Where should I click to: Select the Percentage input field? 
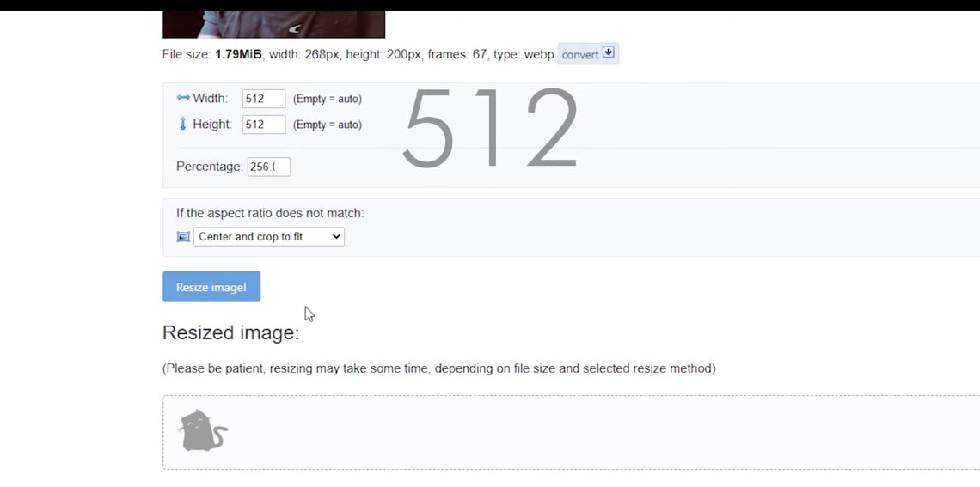coord(269,167)
